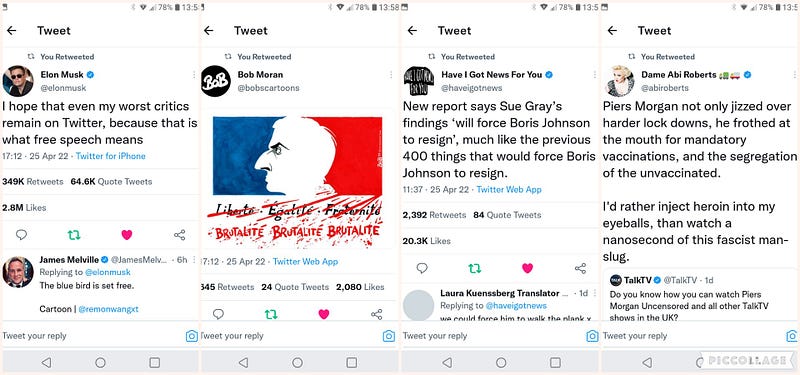Tap reply bubble icon under Elon Musk tweet
This screenshot has height=375, width=800.
21,235
